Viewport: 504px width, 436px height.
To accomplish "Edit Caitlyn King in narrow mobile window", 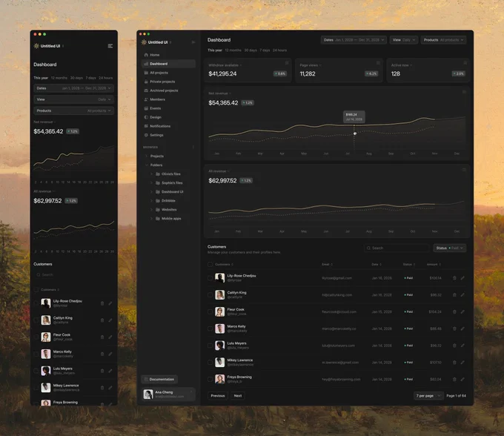I will (x=110, y=320).
